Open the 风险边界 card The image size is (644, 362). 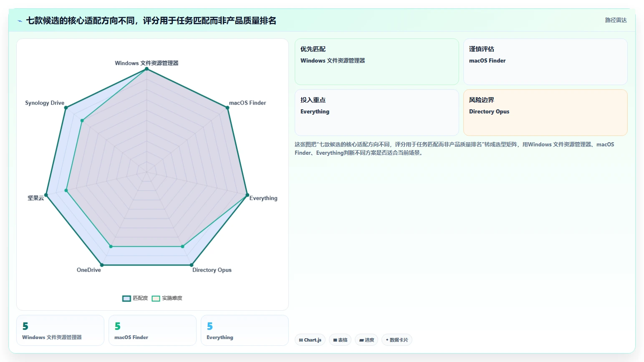[x=545, y=113]
